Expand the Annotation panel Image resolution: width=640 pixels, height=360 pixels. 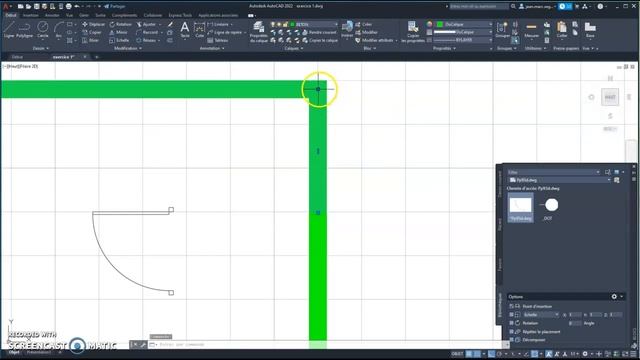point(211,48)
